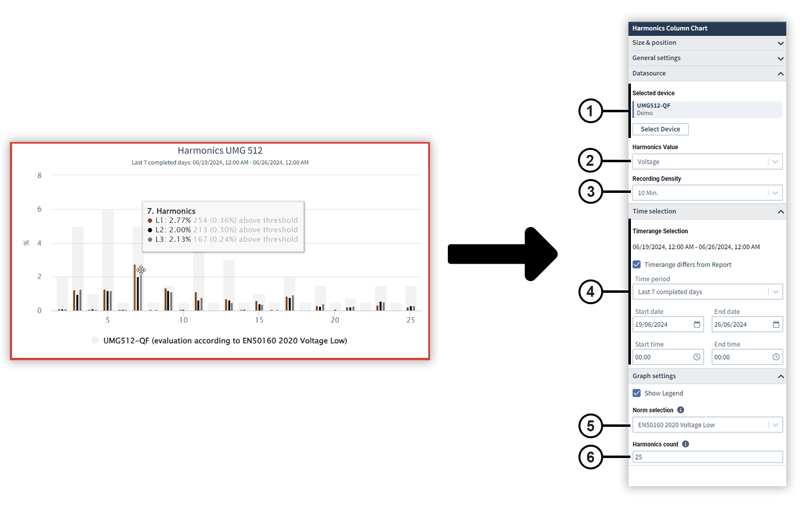Click the move handle on the chart column
This screenshot has height=506, width=812.
click(142, 271)
